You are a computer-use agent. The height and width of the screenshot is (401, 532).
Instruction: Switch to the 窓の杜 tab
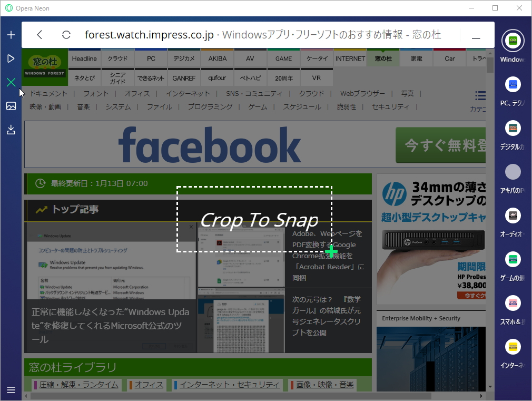[383, 58]
